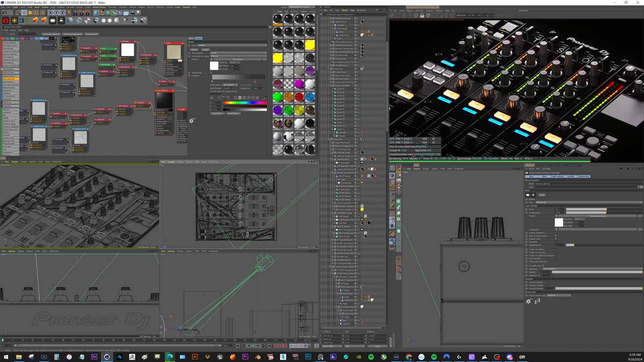Open Illustrator from the taskbar
Viewport: 644px width, 362px height.
pyautogui.click(x=195, y=357)
